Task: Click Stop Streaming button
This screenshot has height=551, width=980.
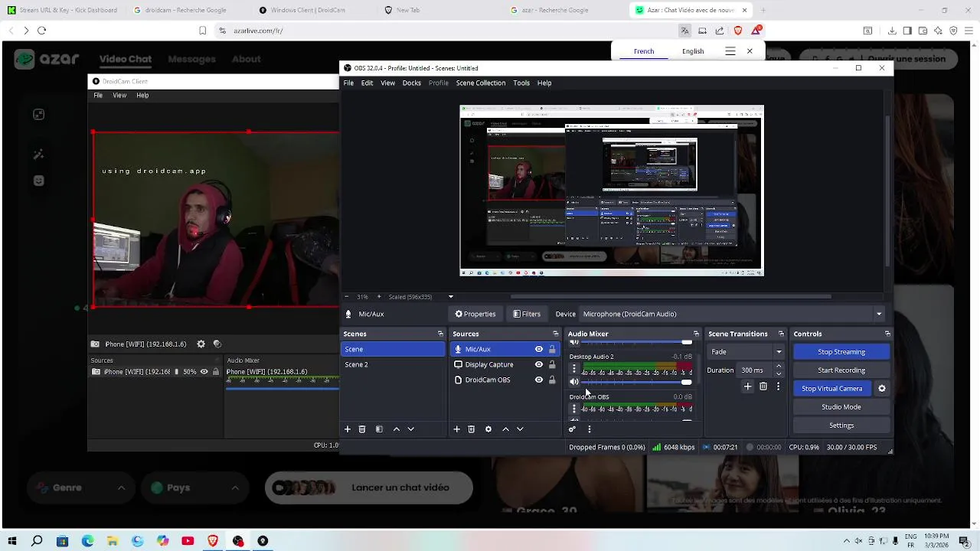Action: [841, 352]
